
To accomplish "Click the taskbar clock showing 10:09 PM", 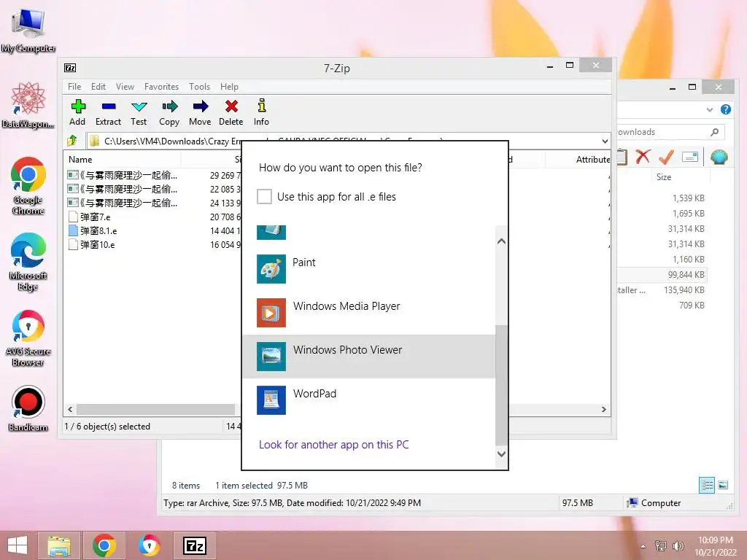I will tap(715, 545).
